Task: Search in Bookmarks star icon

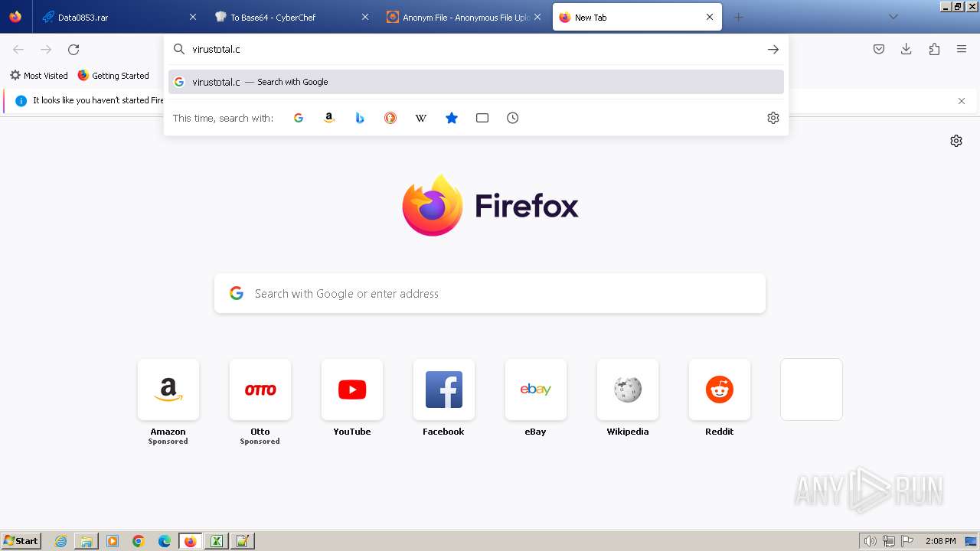Action: tap(452, 118)
